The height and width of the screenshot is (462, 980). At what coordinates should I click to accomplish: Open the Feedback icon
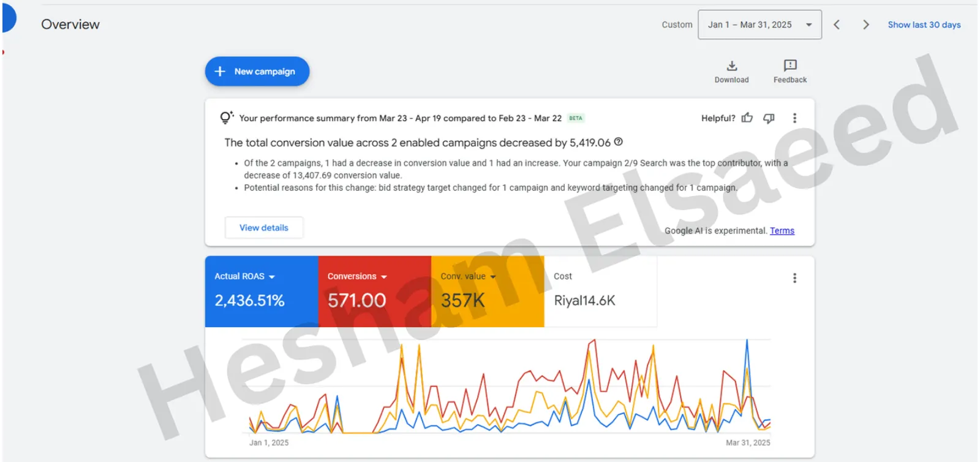(790, 66)
